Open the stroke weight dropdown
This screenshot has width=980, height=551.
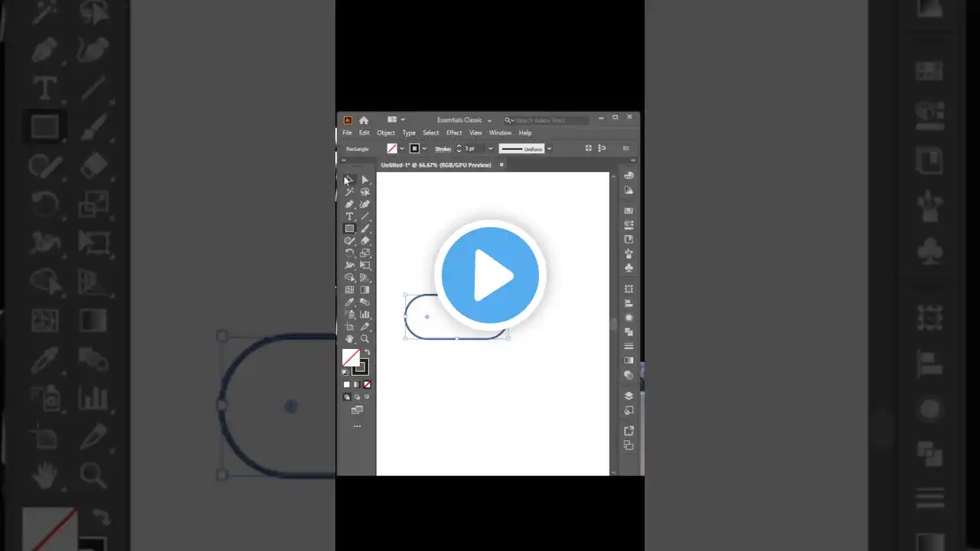[490, 148]
